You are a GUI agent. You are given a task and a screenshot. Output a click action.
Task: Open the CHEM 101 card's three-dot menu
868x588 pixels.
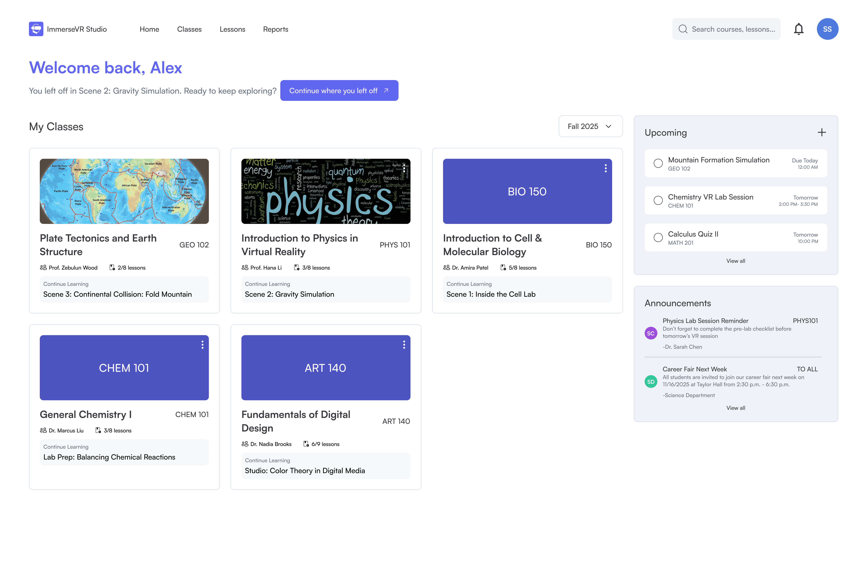click(202, 345)
